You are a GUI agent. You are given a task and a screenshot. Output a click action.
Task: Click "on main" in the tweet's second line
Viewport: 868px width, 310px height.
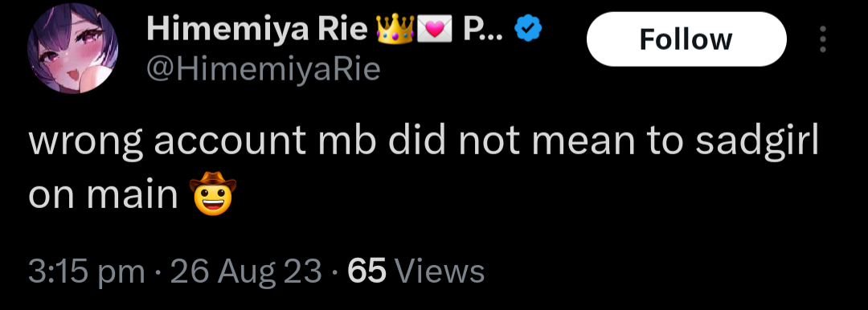click(x=103, y=195)
